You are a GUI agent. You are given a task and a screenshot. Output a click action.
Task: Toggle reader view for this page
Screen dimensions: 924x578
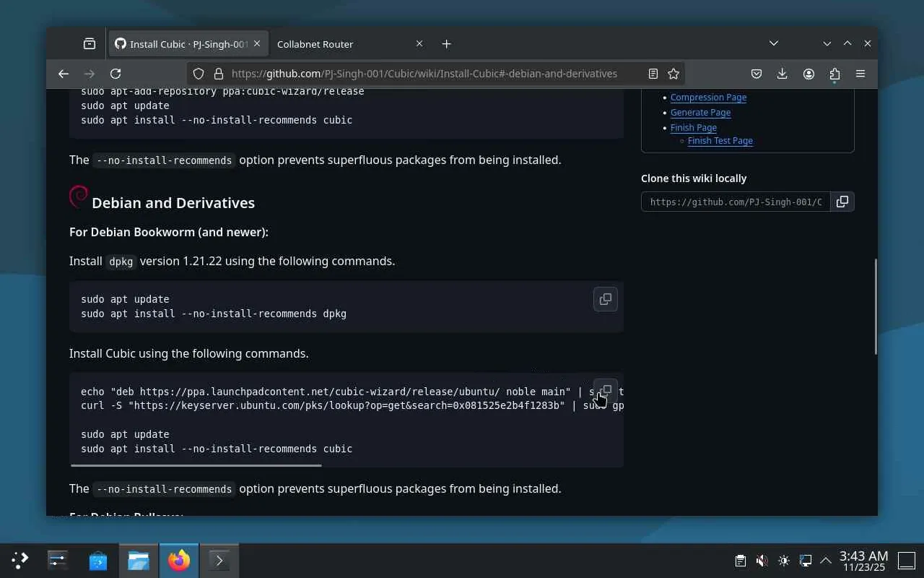point(653,74)
